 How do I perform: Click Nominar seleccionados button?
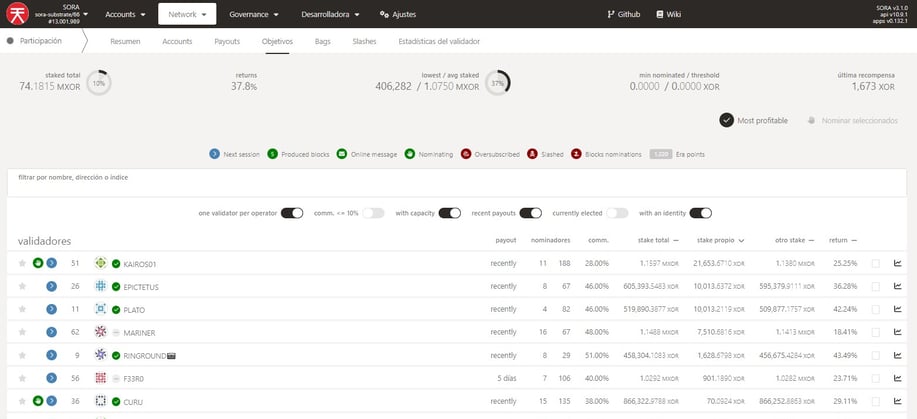[x=853, y=120]
